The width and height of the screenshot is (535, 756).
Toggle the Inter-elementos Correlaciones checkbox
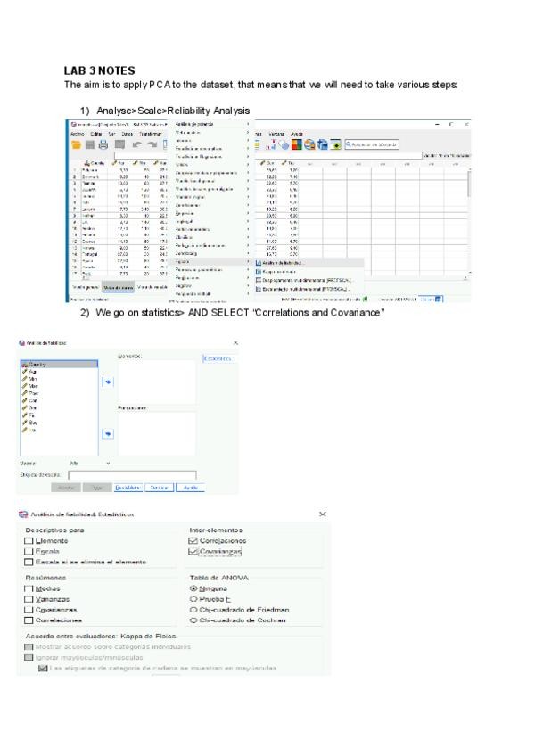click(193, 541)
